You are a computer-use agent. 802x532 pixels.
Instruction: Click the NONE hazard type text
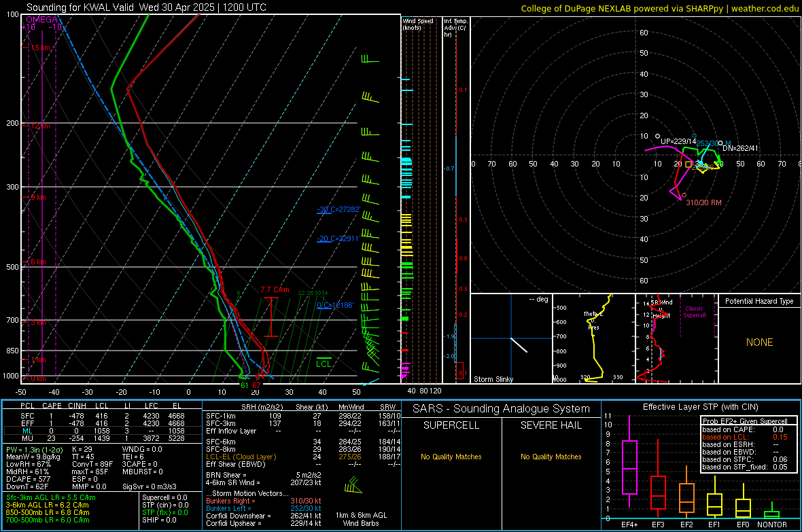pyautogui.click(x=759, y=342)
